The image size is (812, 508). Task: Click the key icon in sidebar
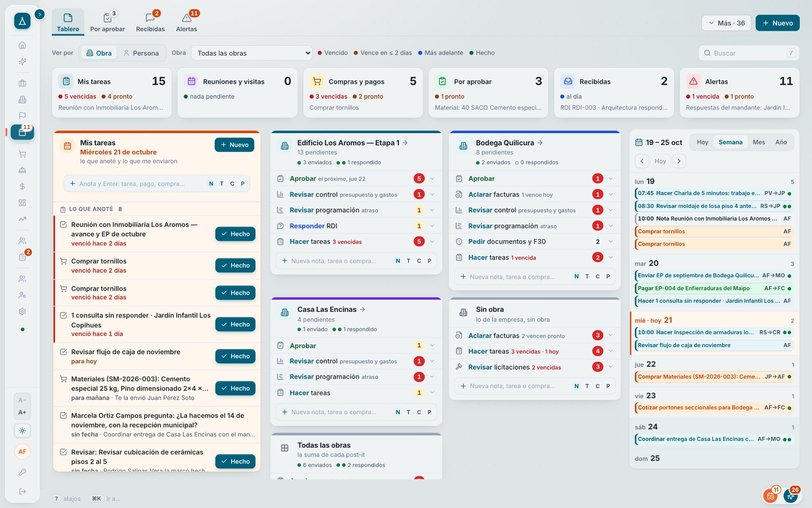pos(22,472)
